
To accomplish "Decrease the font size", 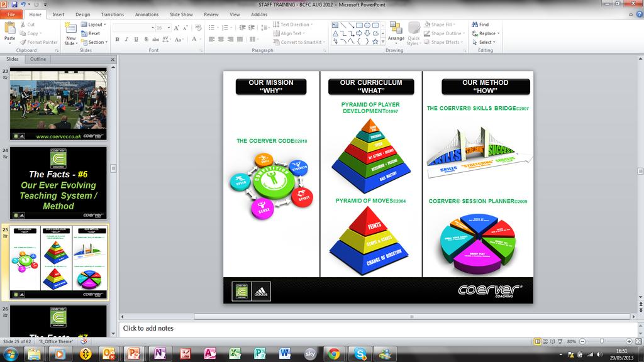I will coord(186,28).
